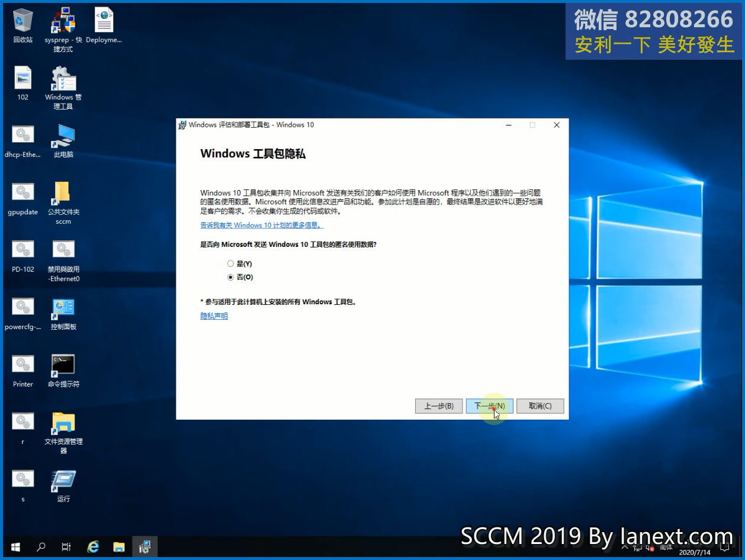The image size is (745, 560).
Task: Select the sysprep shortcut desktop icon
Action: tap(63, 31)
